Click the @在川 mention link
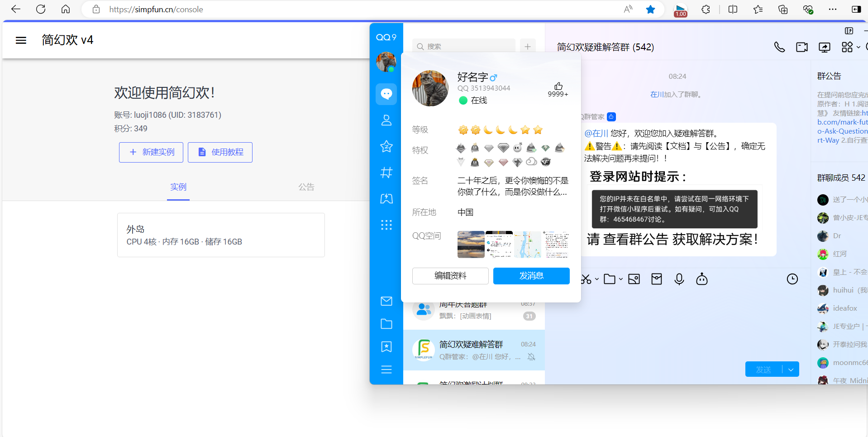 click(x=596, y=134)
